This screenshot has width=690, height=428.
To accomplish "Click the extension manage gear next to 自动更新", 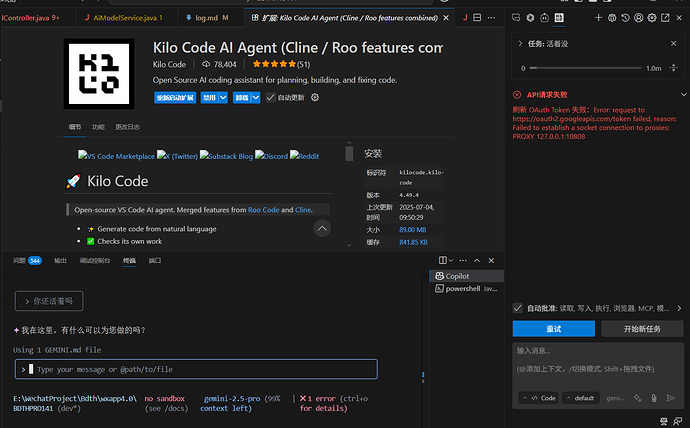I will click(x=315, y=97).
